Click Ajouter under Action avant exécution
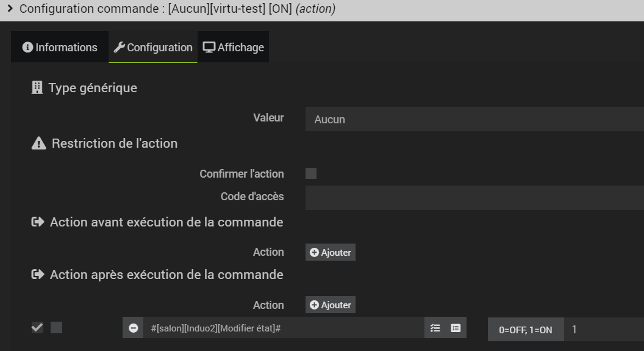This screenshot has width=644, height=351. pos(330,252)
